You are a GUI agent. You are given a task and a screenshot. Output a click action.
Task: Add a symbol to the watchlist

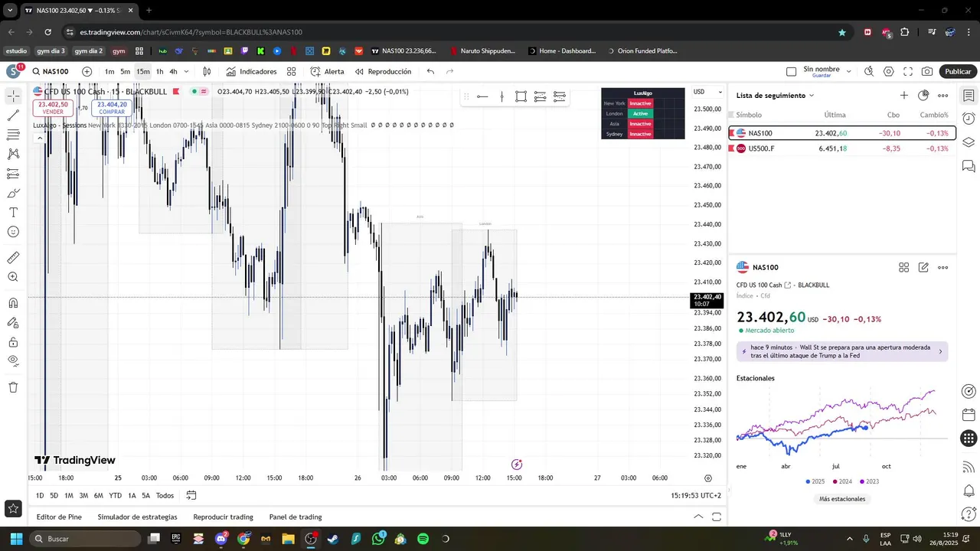[x=903, y=96]
